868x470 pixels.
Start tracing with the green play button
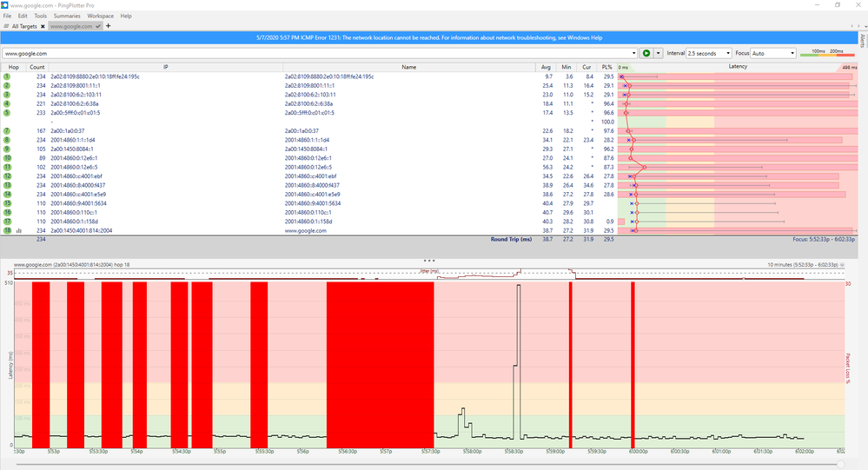(646, 53)
